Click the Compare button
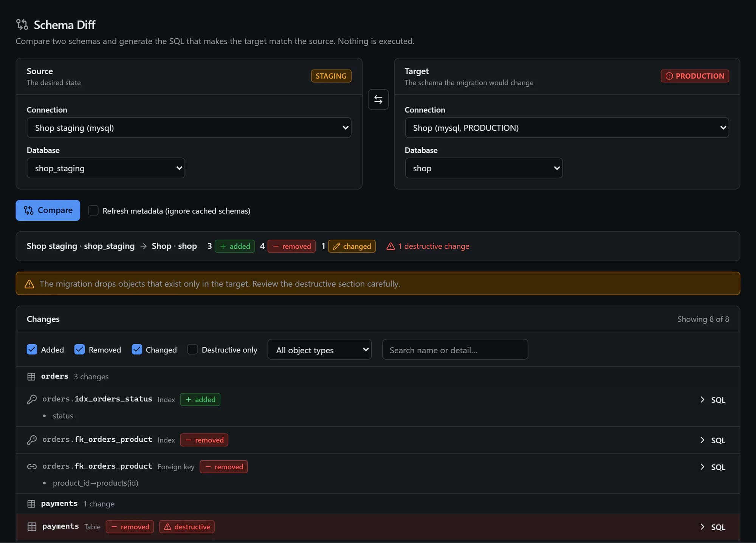Viewport: 756px width, 543px height. pyautogui.click(x=48, y=210)
